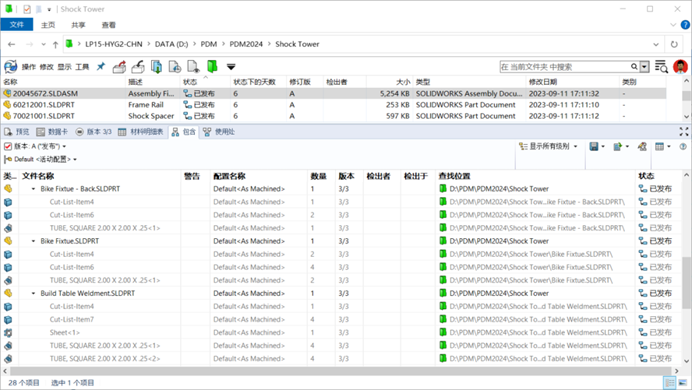Select file 70021001.SLDPRT
692x390 pixels.
tap(44, 116)
